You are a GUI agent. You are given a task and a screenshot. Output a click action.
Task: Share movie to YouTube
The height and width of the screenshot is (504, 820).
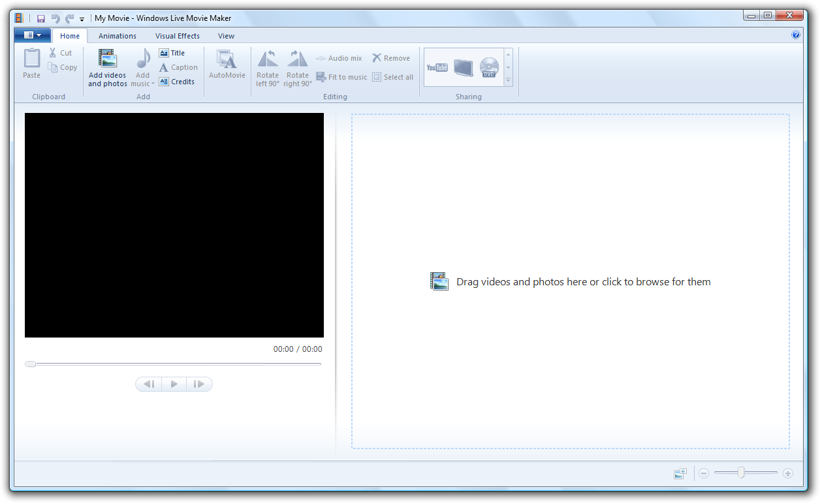(437, 67)
